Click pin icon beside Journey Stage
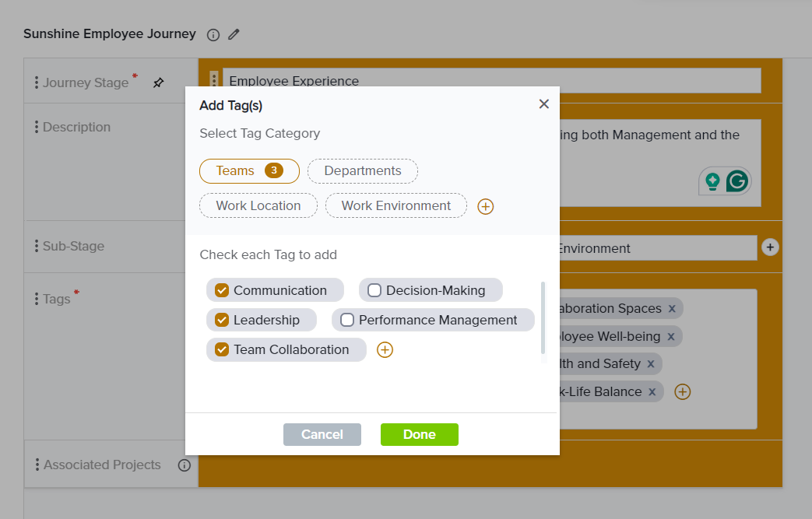Viewport: 812px width, 519px height. (159, 82)
